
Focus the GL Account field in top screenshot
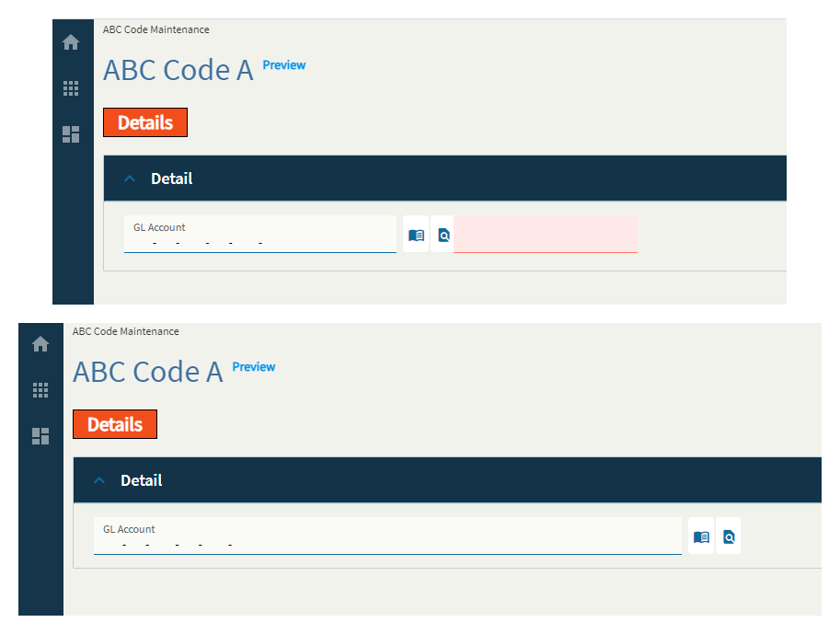tap(260, 235)
